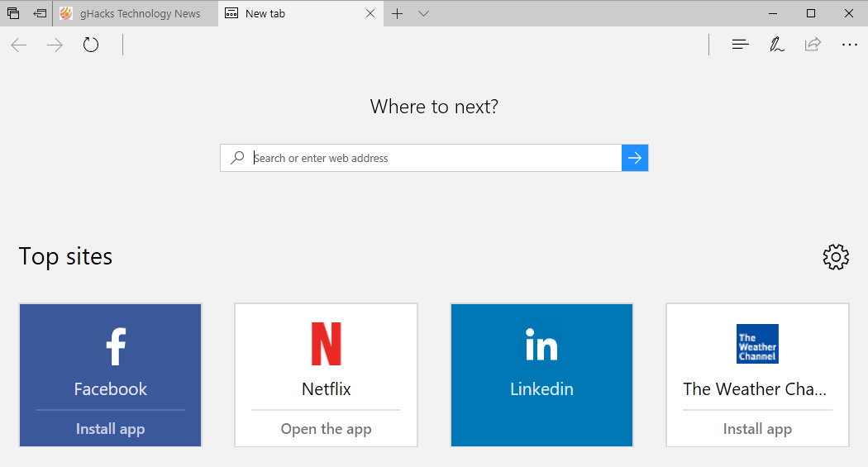Close the New tab tab
This screenshot has height=467, width=868.
click(370, 13)
